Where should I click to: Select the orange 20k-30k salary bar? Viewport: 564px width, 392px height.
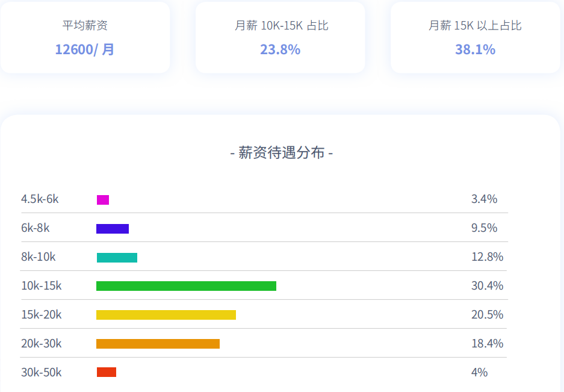[x=158, y=343]
